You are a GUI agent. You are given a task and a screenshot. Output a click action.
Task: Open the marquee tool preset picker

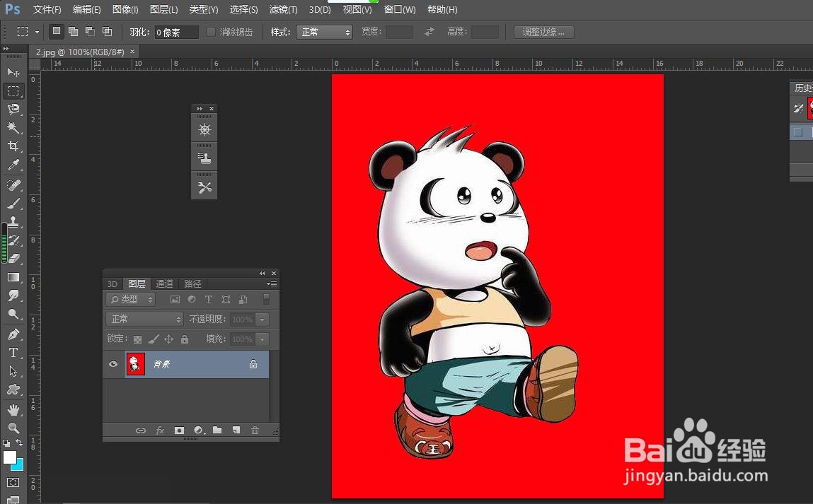(x=37, y=32)
